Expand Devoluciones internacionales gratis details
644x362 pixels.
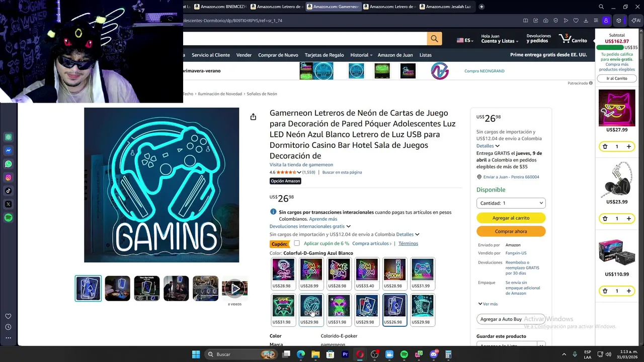tap(310, 226)
